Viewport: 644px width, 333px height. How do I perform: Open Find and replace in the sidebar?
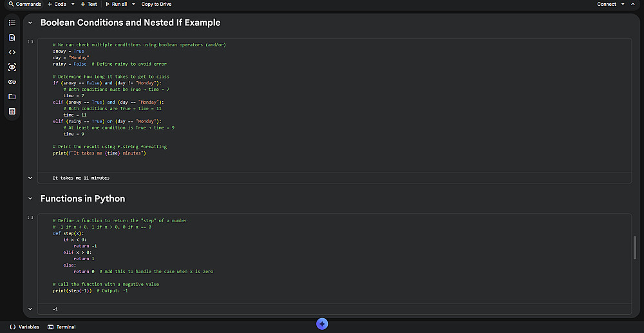click(x=12, y=37)
